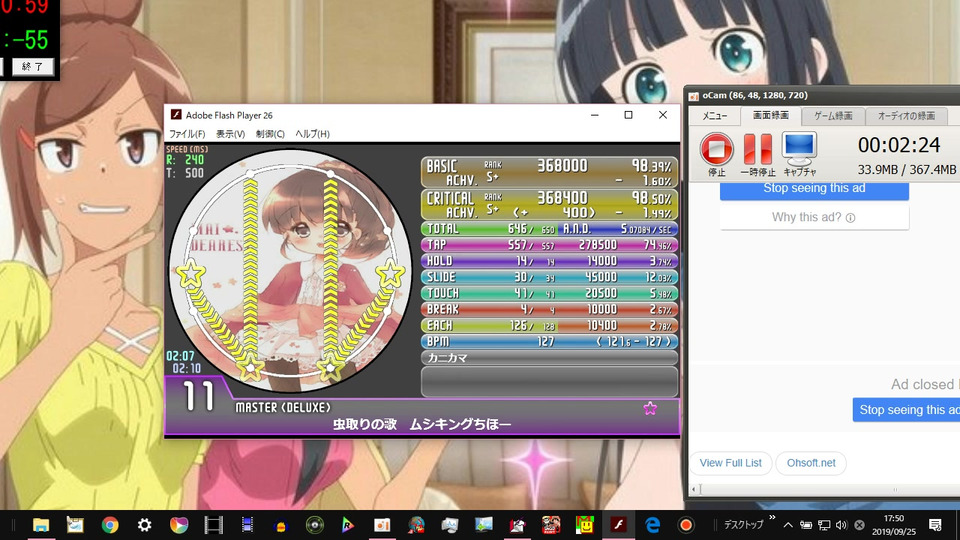Click the level 11 number

199,396
